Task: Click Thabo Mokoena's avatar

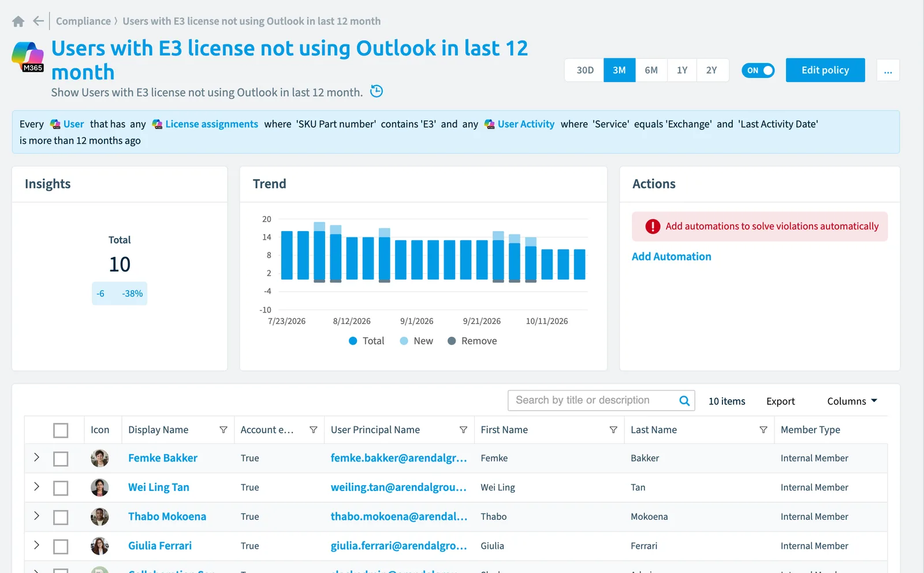Action: pos(100,516)
